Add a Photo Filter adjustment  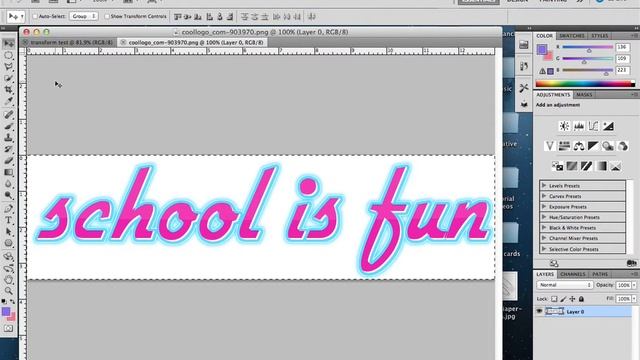pos(608,146)
